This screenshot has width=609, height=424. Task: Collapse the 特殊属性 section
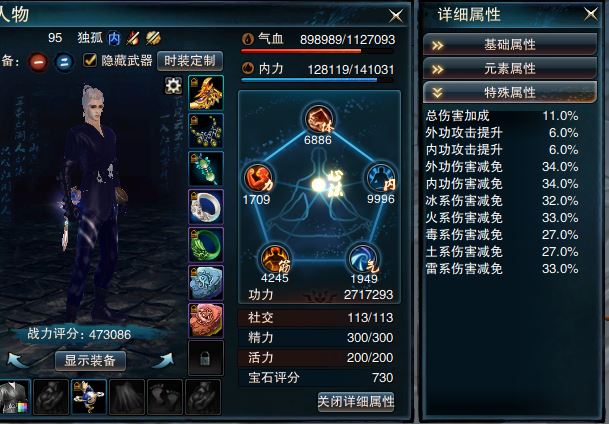pos(510,92)
